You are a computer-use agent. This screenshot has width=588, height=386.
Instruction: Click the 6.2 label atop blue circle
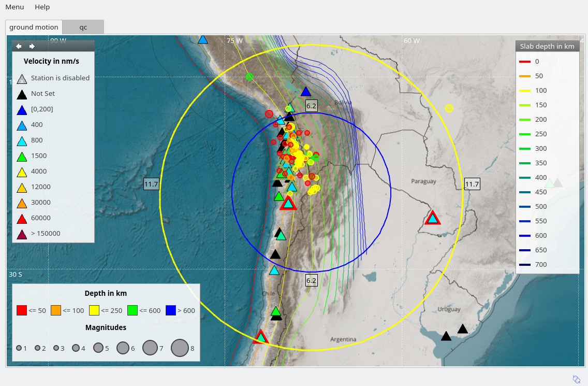[311, 106]
